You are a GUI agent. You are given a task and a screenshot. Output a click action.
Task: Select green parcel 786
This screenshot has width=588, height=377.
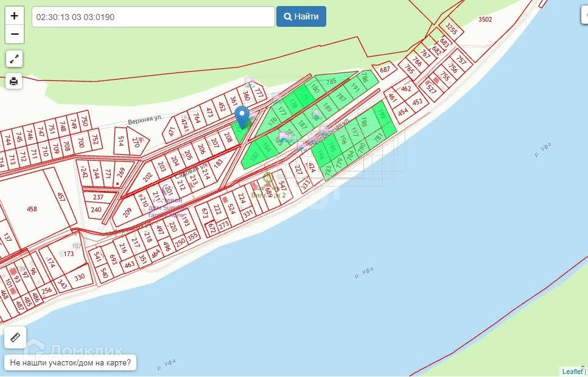tap(365, 77)
